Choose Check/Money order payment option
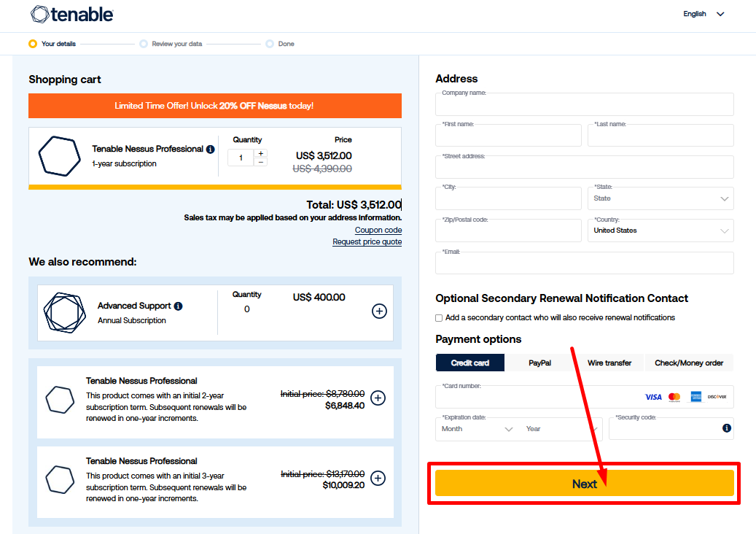Image resolution: width=756 pixels, height=534 pixels. click(x=689, y=363)
